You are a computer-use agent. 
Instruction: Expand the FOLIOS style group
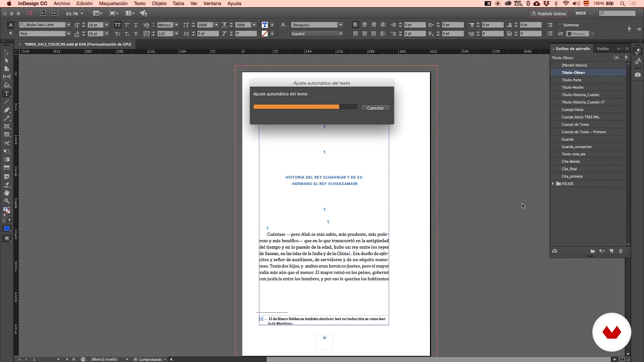(553, 184)
